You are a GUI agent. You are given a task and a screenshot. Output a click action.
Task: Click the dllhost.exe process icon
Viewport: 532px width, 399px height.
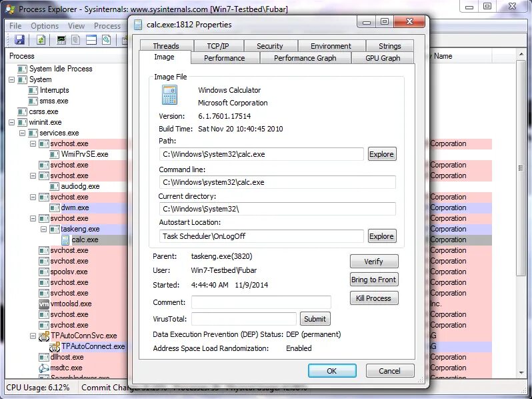44,357
